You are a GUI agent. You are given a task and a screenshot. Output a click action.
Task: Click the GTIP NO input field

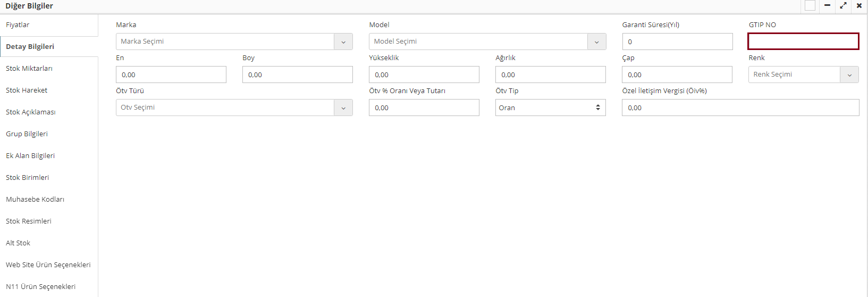[803, 42]
